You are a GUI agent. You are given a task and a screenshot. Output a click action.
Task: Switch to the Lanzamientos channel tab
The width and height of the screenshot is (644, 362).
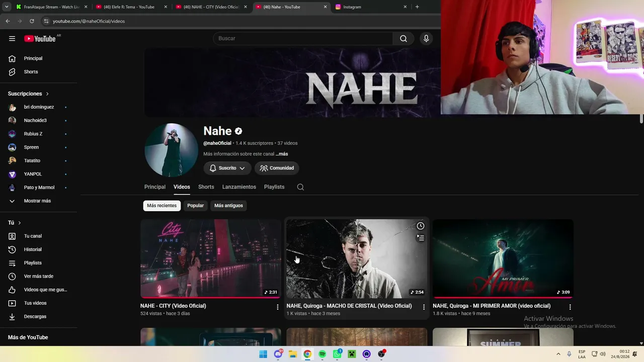pyautogui.click(x=239, y=187)
